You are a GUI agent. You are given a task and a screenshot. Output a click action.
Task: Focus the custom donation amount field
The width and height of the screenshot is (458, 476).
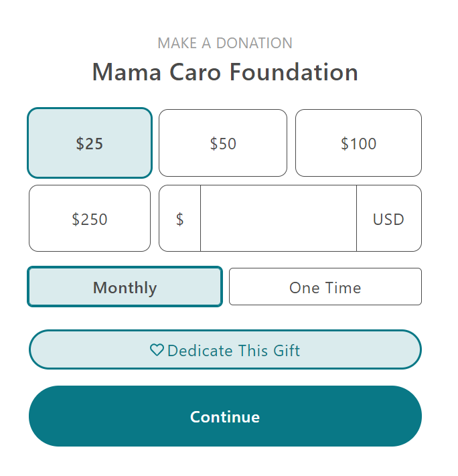tap(278, 219)
